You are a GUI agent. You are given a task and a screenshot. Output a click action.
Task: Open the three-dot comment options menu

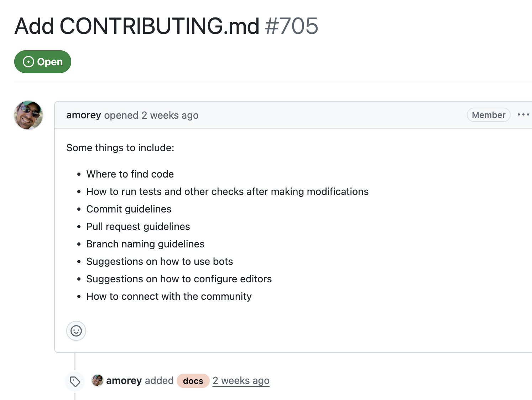point(523,115)
